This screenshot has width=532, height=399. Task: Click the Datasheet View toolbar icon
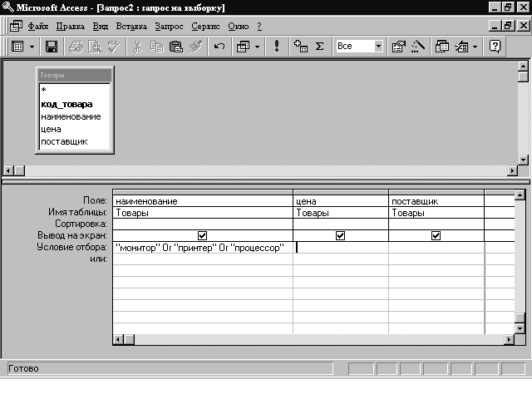17,47
